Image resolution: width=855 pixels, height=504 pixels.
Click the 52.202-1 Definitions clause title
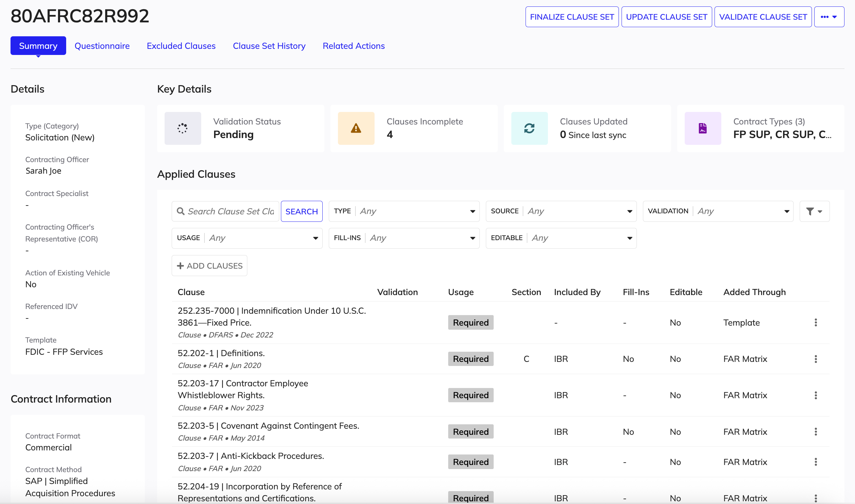221,353
